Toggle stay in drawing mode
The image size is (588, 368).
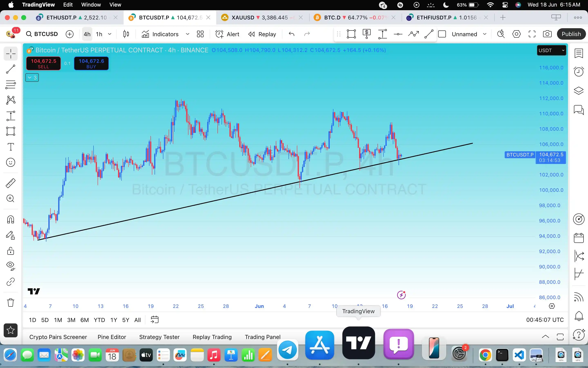[11, 235]
